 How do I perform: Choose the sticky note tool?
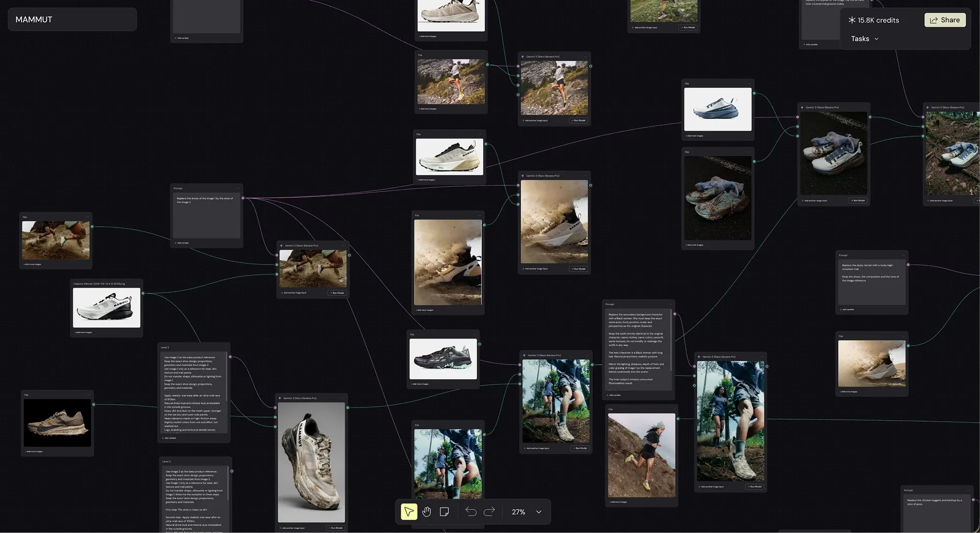[445, 512]
